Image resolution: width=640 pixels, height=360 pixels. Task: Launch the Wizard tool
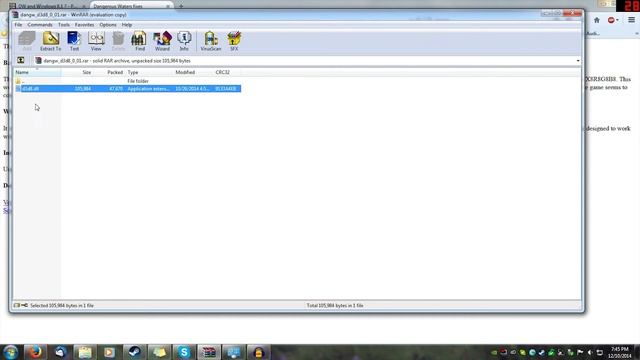162,41
